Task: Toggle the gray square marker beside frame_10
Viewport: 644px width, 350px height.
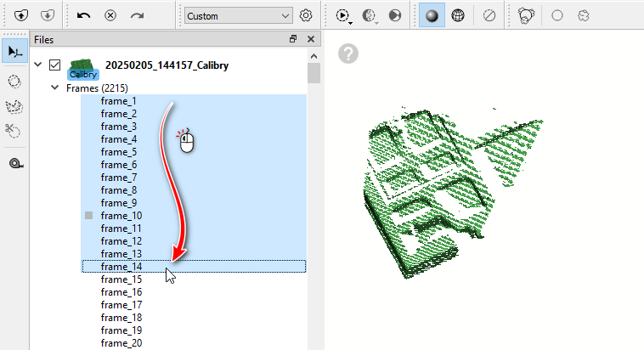Action: click(88, 216)
